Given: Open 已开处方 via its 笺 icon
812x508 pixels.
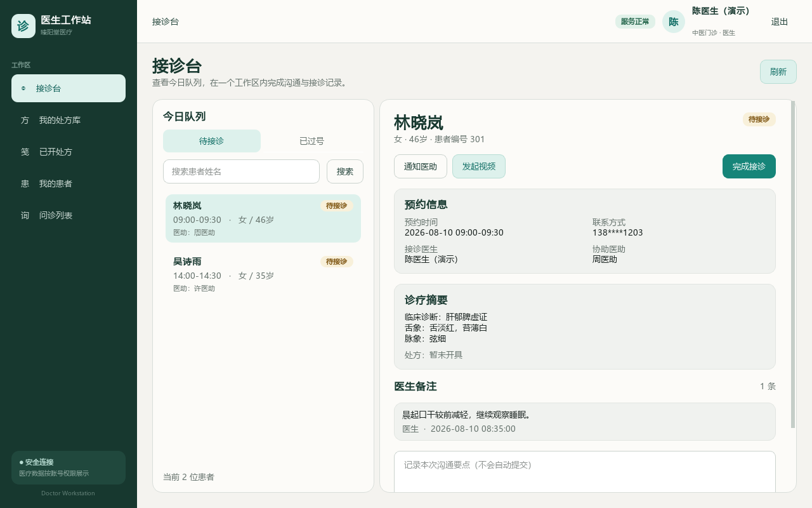Looking at the screenshot, I should [x=25, y=152].
